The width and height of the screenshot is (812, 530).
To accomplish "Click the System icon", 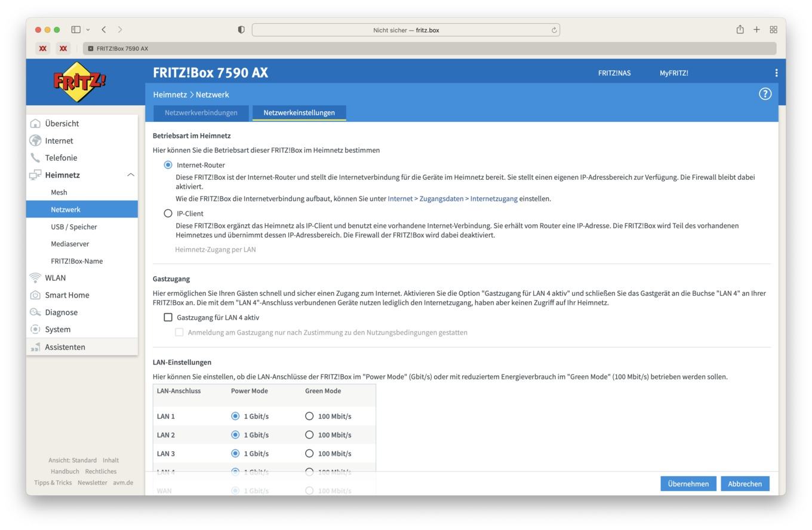I will coord(35,329).
